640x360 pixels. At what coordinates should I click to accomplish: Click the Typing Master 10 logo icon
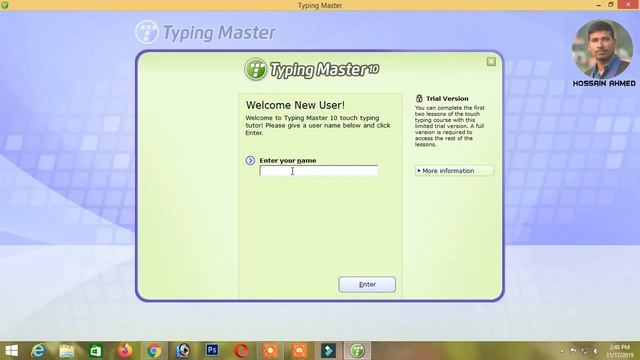click(256, 69)
